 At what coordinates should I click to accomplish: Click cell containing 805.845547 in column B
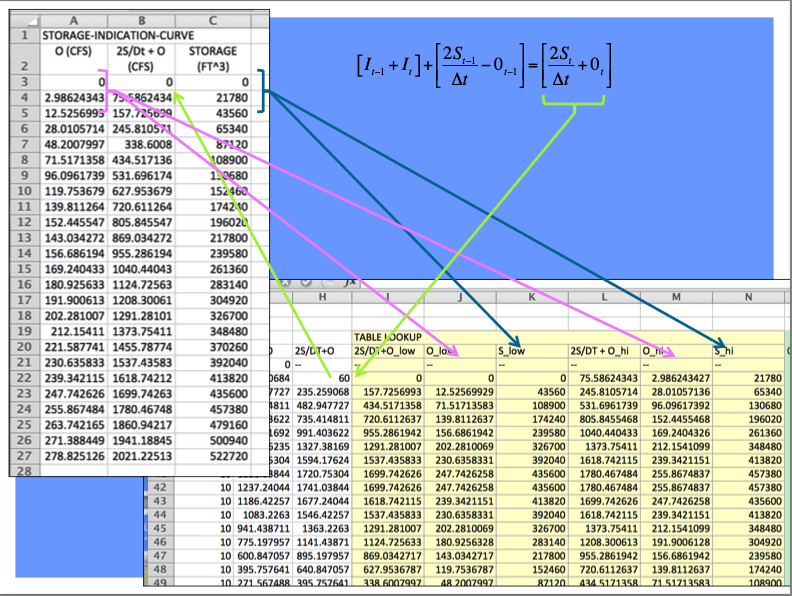coord(141,223)
